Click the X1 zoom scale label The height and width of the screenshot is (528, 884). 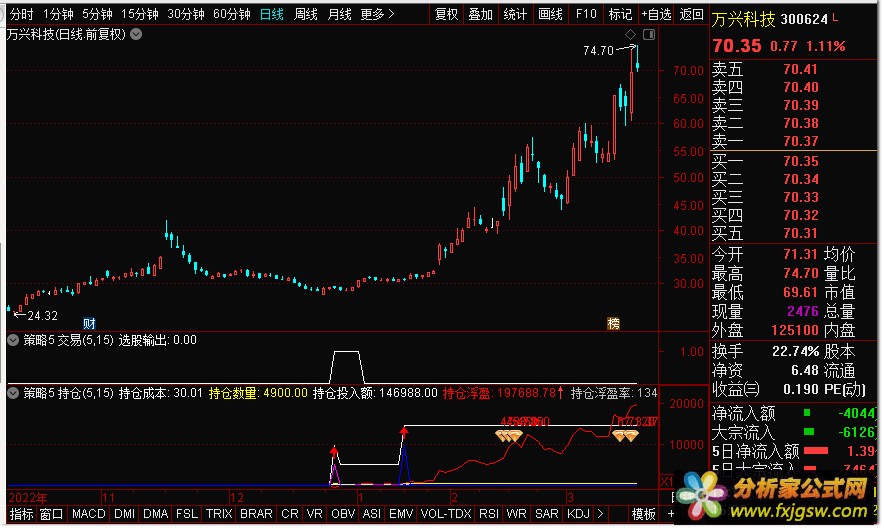(x=667, y=482)
